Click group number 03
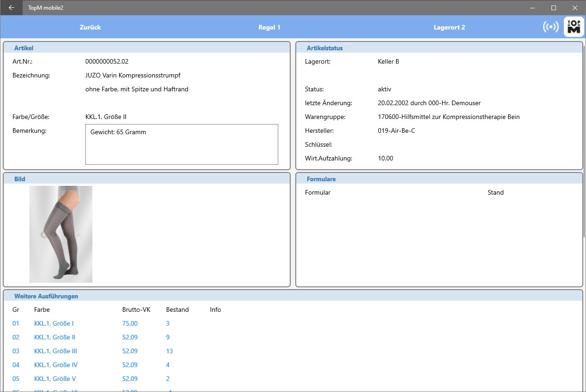Image resolution: width=586 pixels, height=392 pixels. tap(16, 351)
